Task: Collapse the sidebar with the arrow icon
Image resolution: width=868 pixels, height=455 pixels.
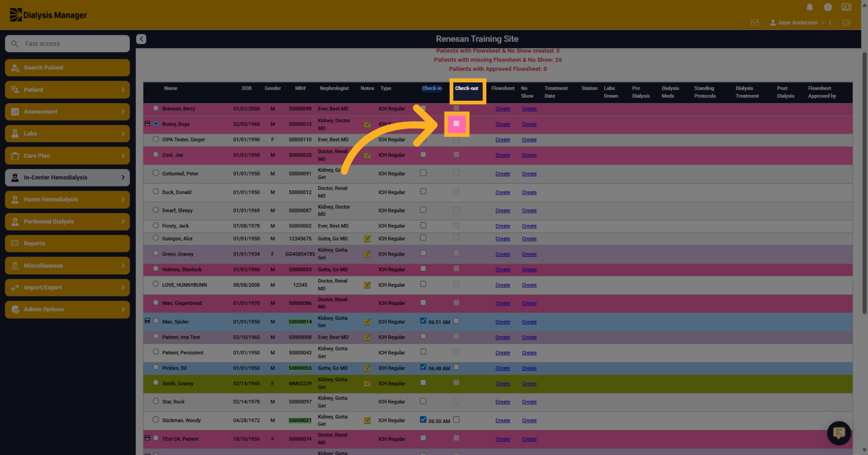Action: point(141,39)
